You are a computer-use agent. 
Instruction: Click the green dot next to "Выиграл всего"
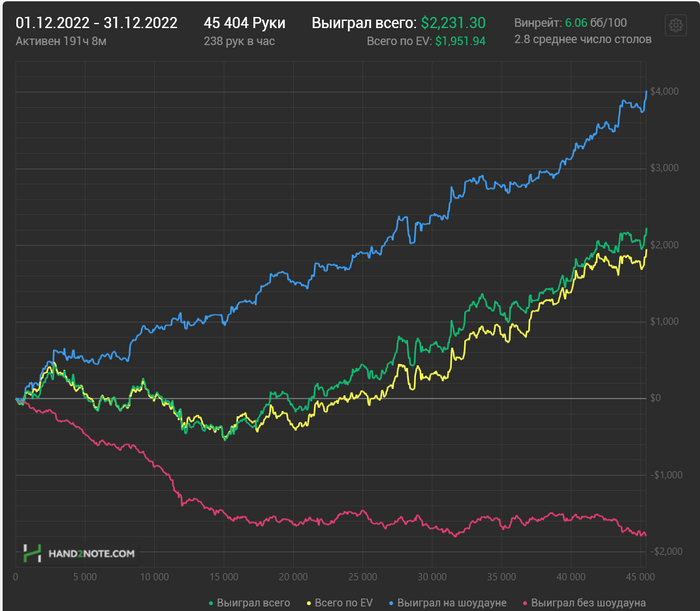pos(211,603)
